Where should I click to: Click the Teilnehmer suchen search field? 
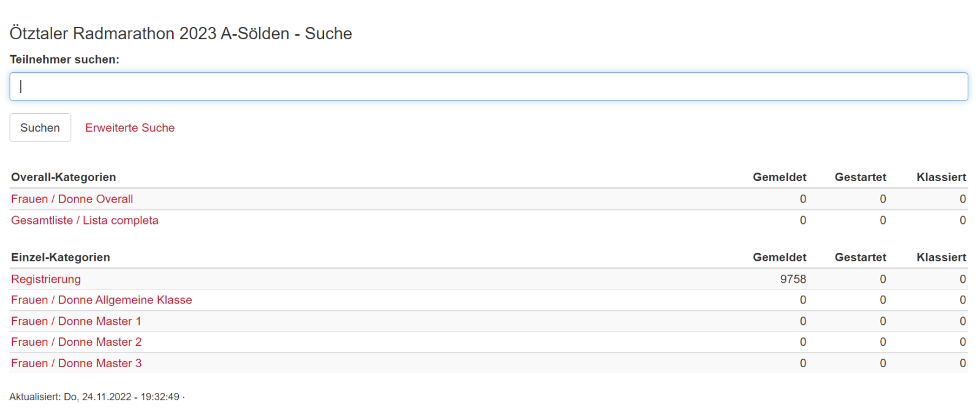click(488, 87)
